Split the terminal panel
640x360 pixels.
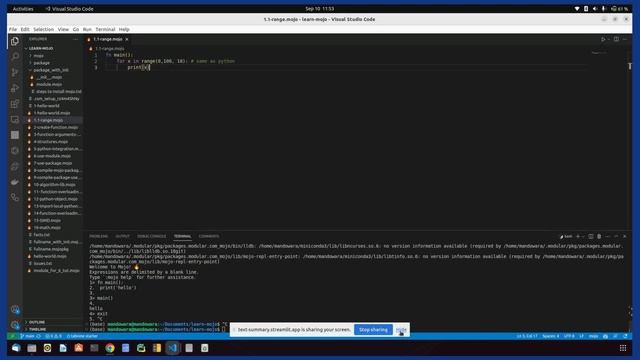[x=591, y=236]
